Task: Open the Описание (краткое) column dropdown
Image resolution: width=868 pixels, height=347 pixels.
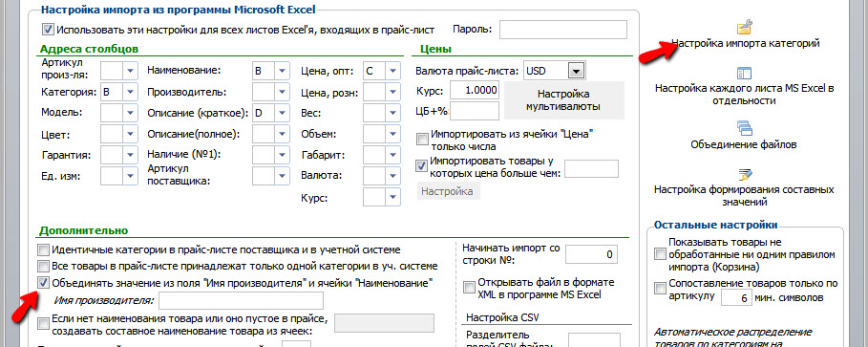Action: coord(283,113)
